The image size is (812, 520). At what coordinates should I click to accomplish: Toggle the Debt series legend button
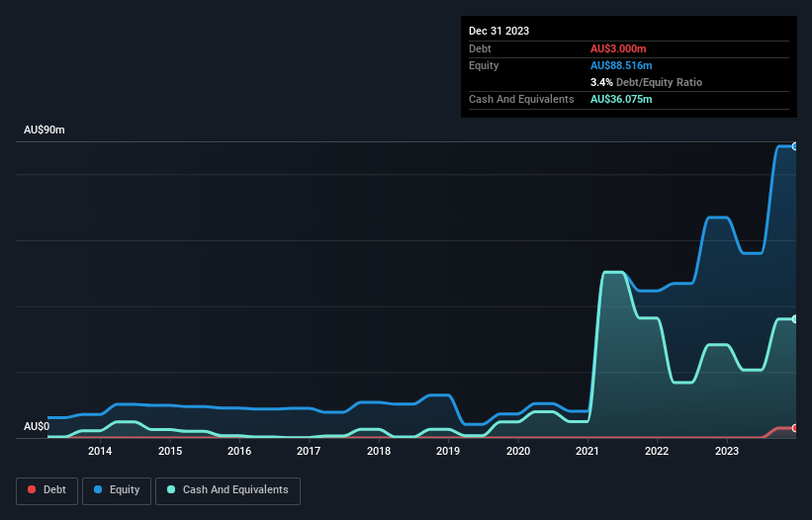(x=46, y=490)
